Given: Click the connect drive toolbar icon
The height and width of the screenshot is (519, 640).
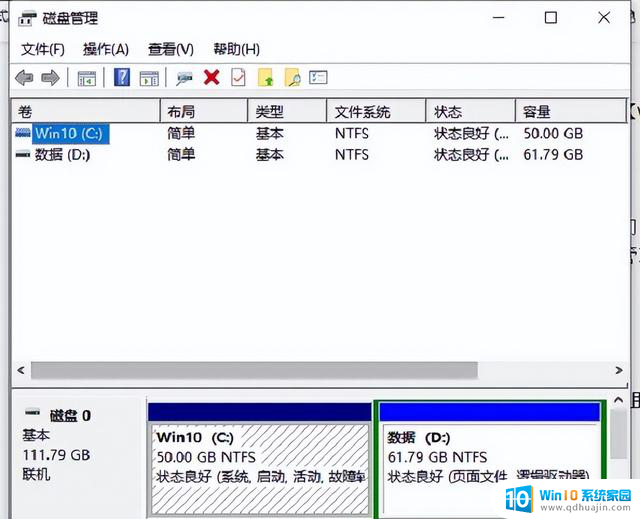Looking at the screenshot, I should [184, 78].
